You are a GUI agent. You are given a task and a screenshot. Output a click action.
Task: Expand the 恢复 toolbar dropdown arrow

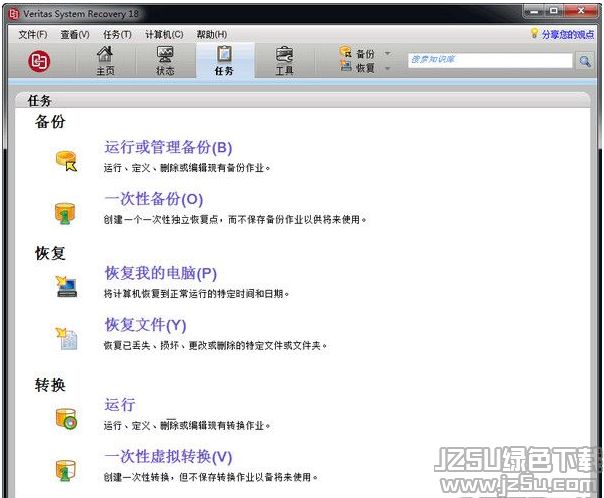point(388,68)
